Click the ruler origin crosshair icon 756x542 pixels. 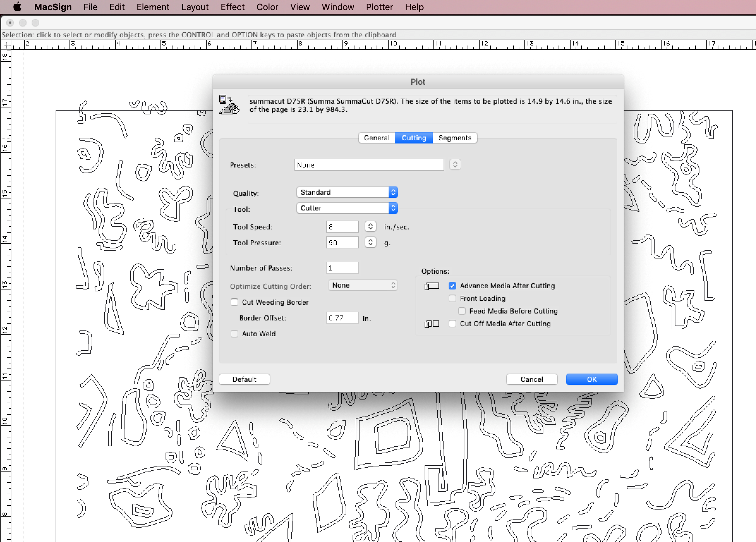coord(7,45)
